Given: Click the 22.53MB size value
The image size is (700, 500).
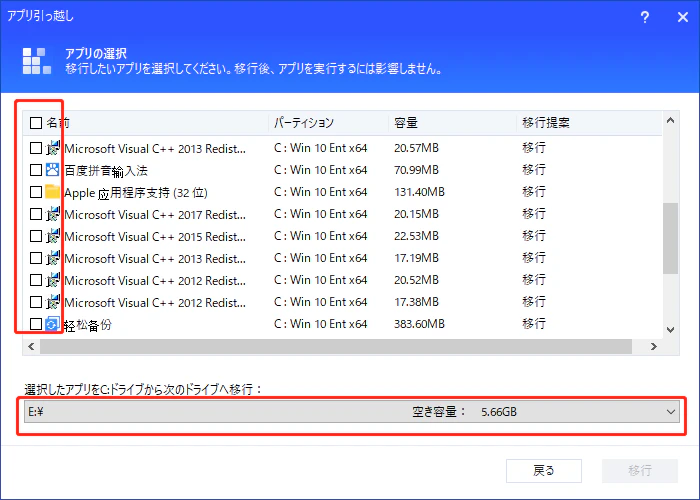Looking at the screenshot, I should click(x=416, y=236).
